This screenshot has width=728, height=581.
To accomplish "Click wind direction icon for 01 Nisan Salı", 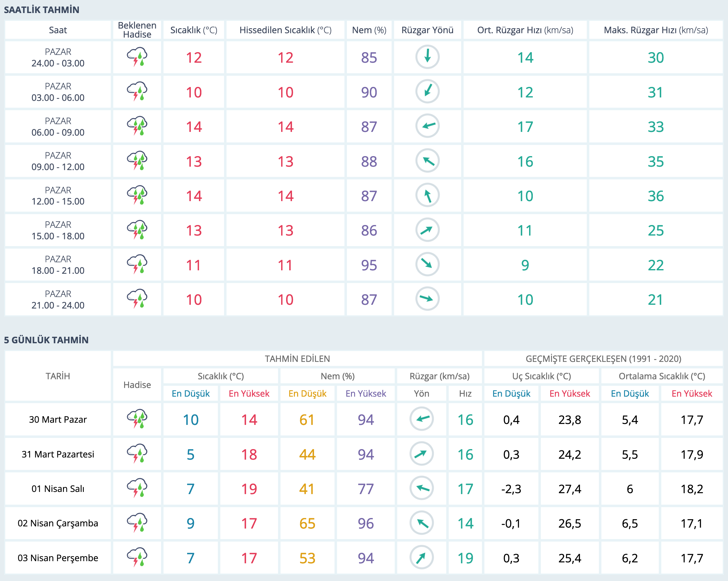I will pyautogui.click(x=421, y=489).
